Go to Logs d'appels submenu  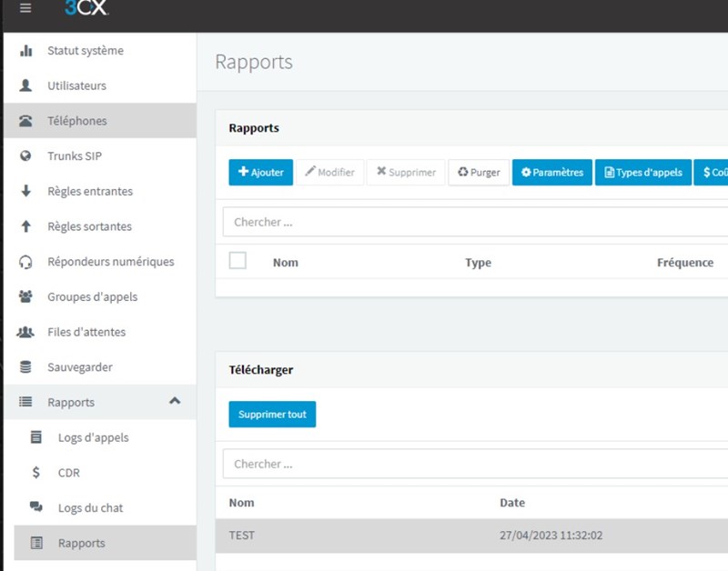tap(93, 437)
